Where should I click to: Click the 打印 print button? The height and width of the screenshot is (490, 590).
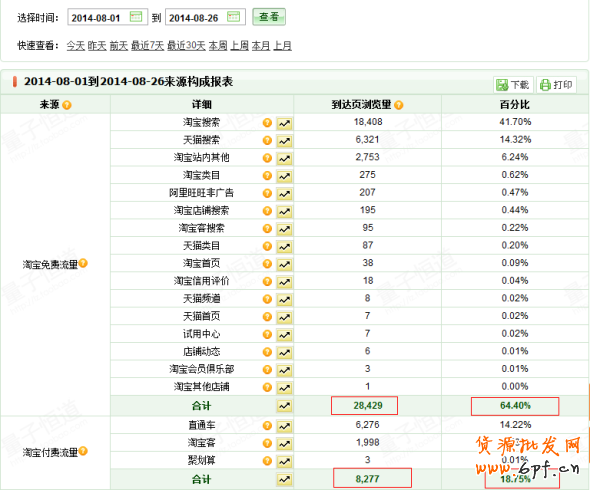(556, 85)
